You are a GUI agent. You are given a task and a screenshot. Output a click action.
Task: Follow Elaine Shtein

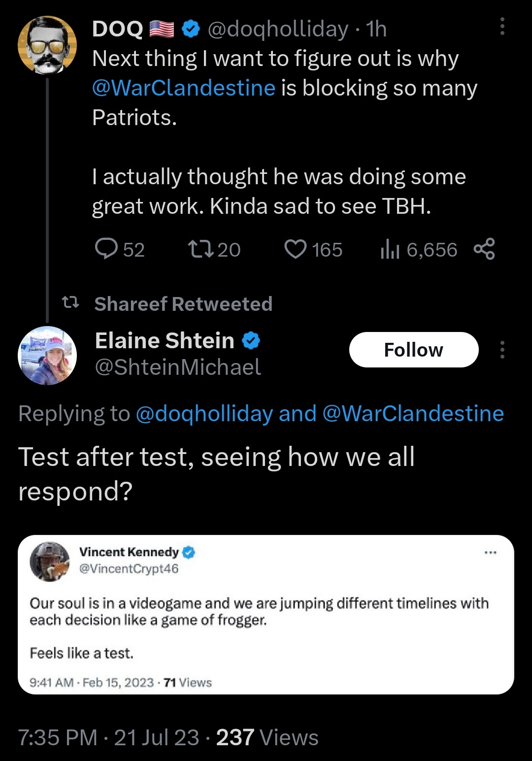pyautogui.click(x=413, y=350)
